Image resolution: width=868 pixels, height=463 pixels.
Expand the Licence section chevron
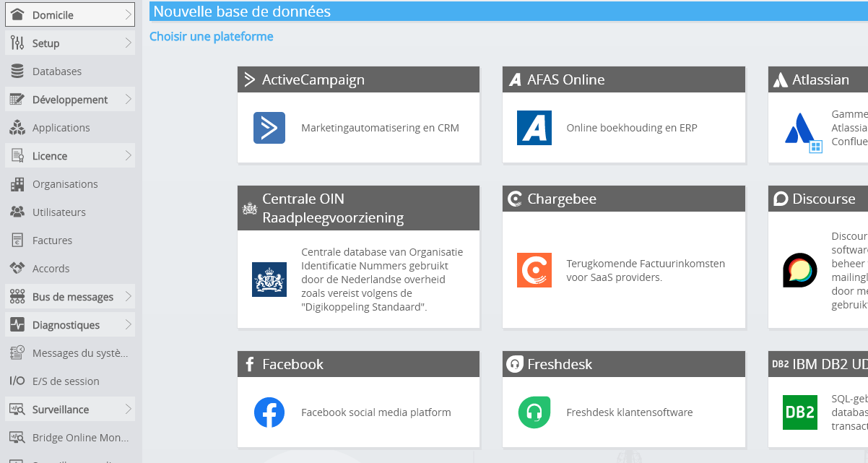click(x=128, y=156)
